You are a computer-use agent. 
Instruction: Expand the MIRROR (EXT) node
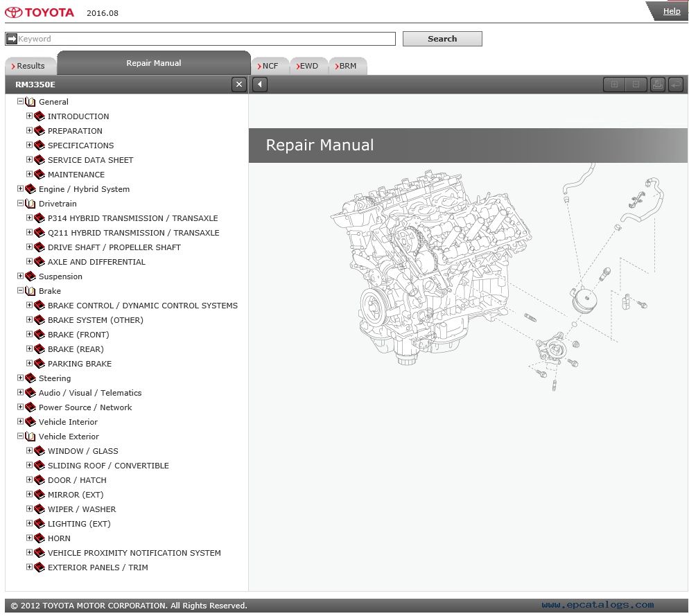[29, 494]
